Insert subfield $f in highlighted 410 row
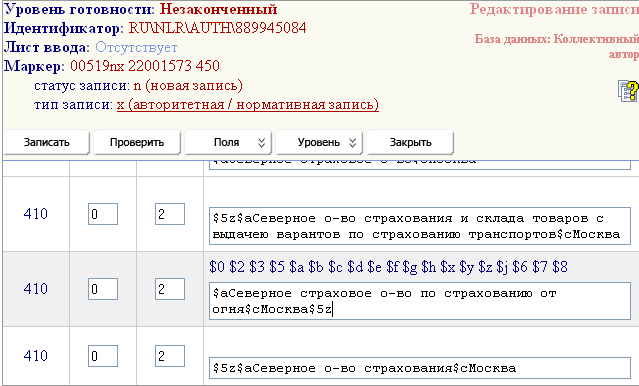Image resolution: width=639 pixels, height=386 pixels. [393, 267]
